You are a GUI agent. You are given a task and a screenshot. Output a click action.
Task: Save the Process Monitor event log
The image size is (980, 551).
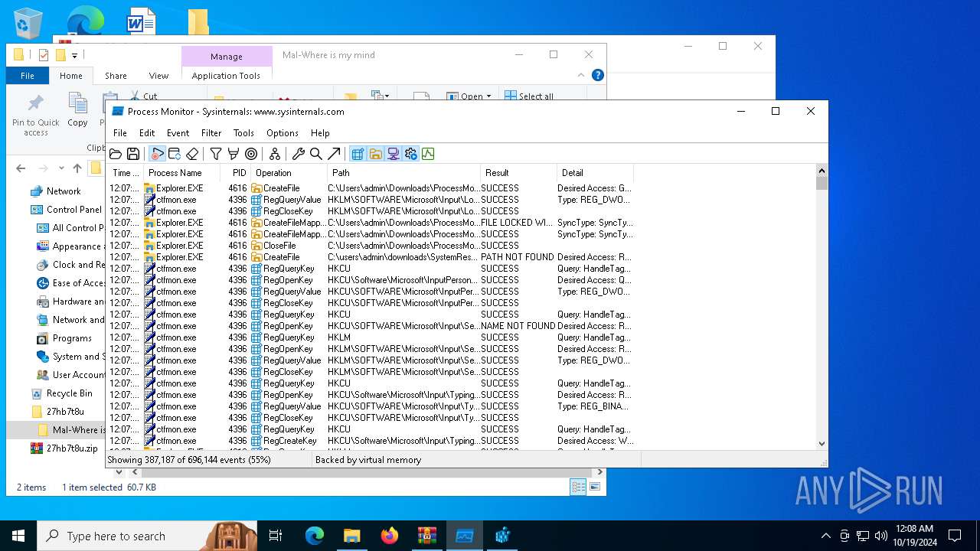(x=133, y=154)
